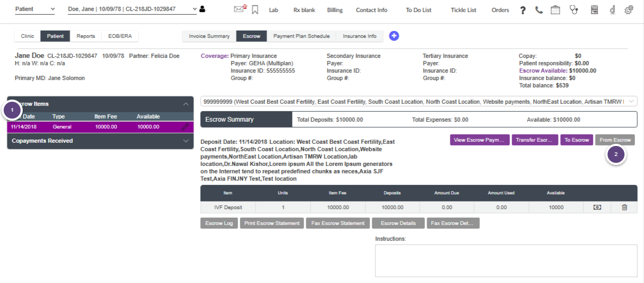Open the settings gears icon

629,9
